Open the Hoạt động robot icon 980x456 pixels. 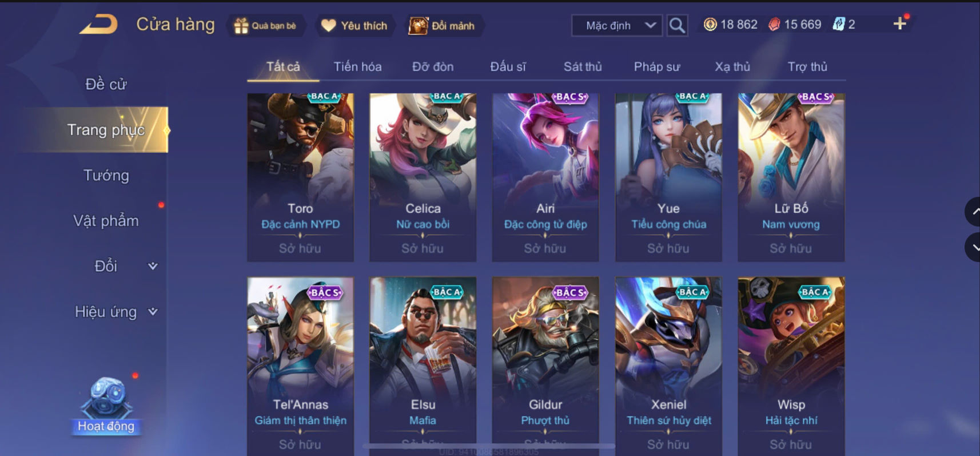tap(106, 397)
